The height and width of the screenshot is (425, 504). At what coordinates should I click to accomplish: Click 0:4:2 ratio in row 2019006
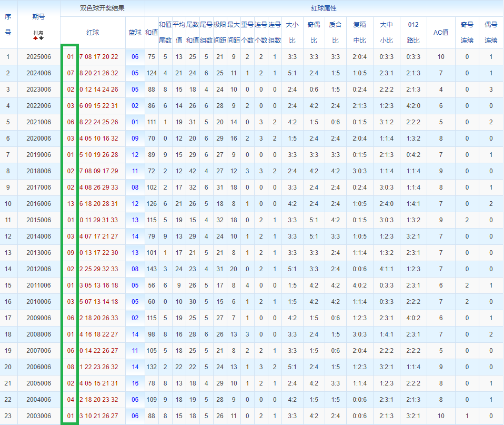[414, 155]
